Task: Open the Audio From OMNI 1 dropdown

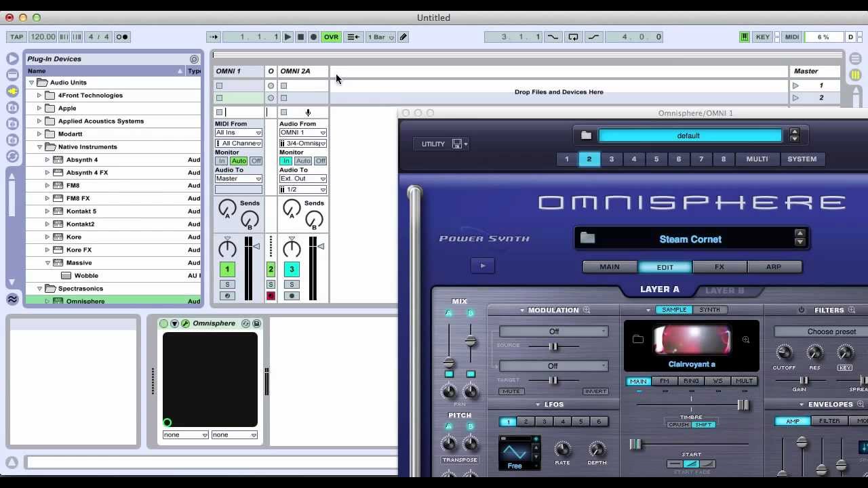Action: pos(302,133)
